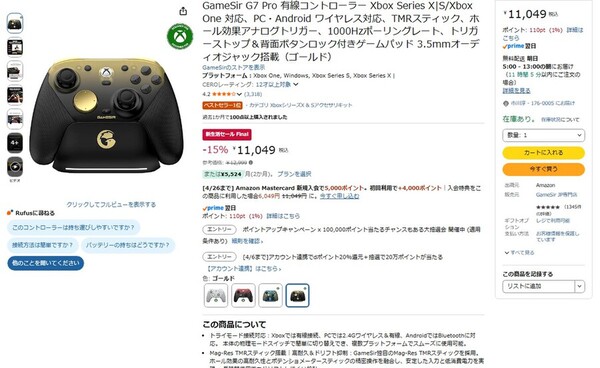Click the share icon above product image

pyautogui.click(x=183, y=11)
